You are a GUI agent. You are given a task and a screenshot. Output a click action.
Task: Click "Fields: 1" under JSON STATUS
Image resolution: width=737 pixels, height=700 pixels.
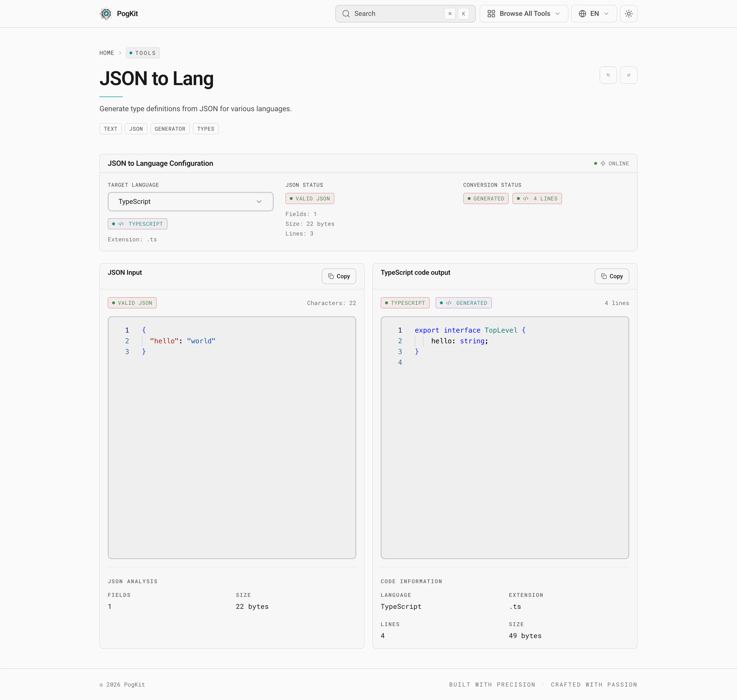tap(301, 214)
